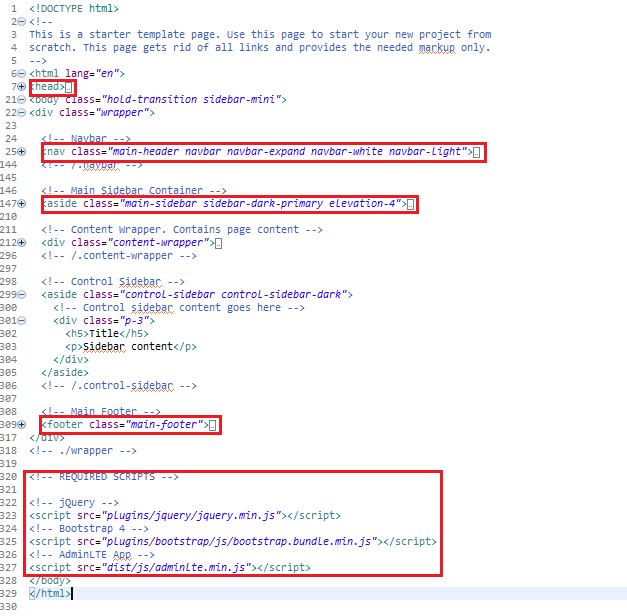Place cursor at closing </html> tag
Screen dimensions: 627x616
click(50, 594)
